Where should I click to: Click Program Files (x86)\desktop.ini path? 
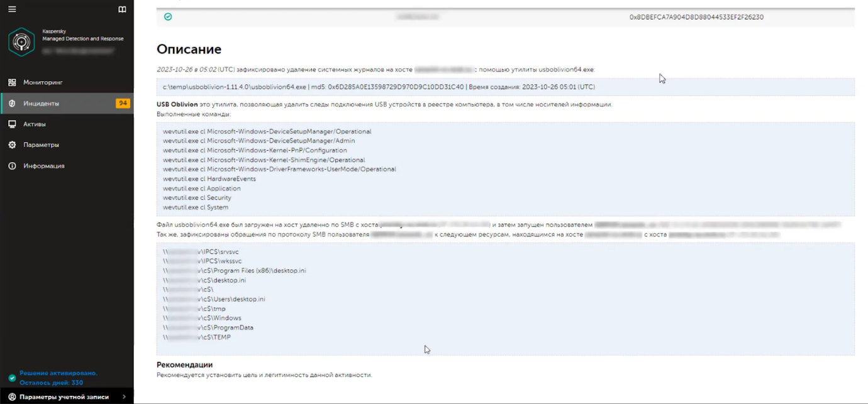(x=234, y=271)
